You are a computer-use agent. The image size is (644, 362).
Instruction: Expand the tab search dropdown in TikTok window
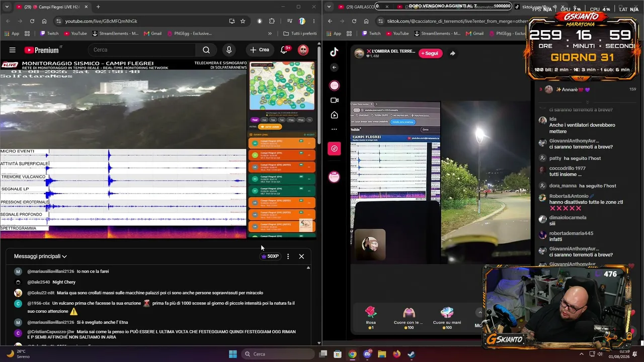[329, 7]
